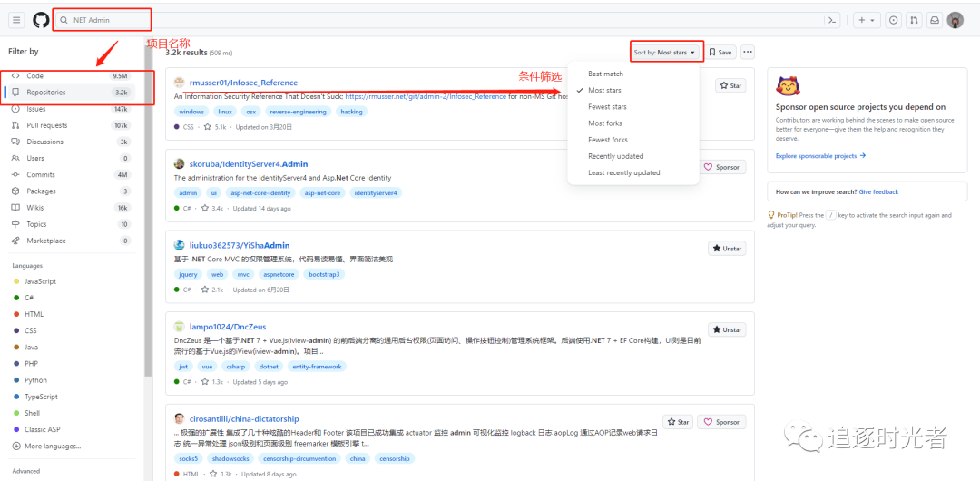Save this search with Save button

click(720, 53)
